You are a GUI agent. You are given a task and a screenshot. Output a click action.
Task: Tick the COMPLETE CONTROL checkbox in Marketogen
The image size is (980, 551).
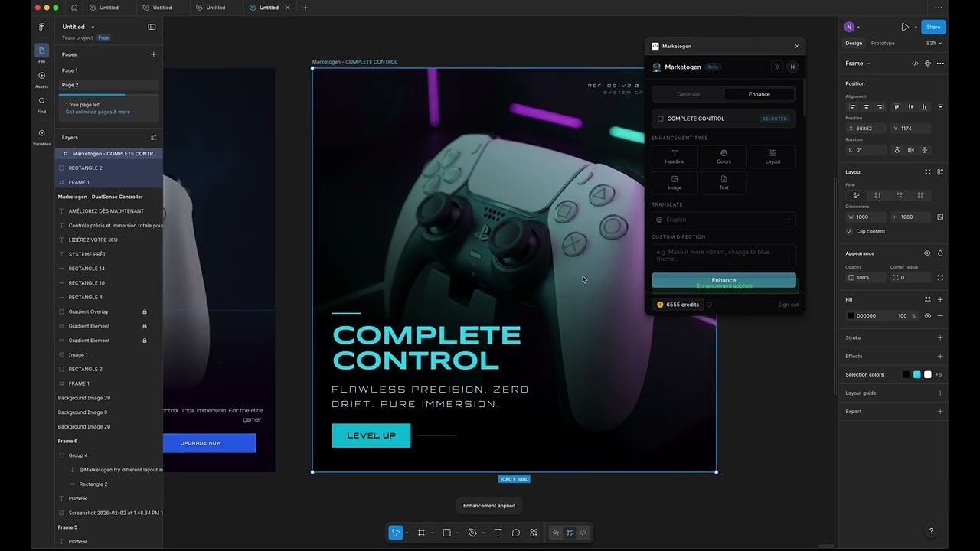point(661,119)
